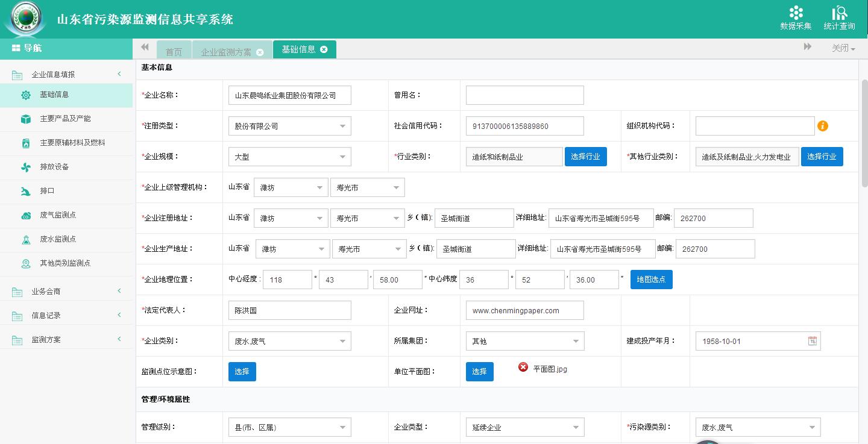
Task: Switch to the 企业监测方案 tab
Action: [226, 52]
